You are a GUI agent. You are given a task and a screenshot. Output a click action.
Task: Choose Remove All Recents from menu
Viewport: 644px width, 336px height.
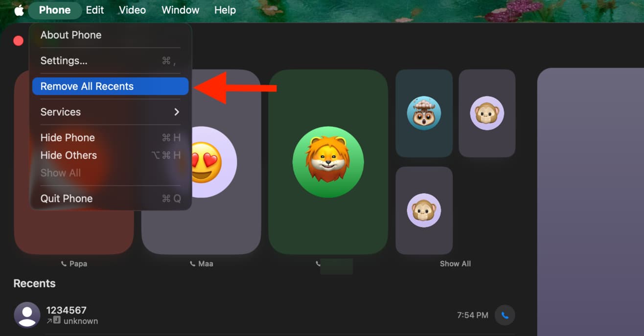pos(110,87)
